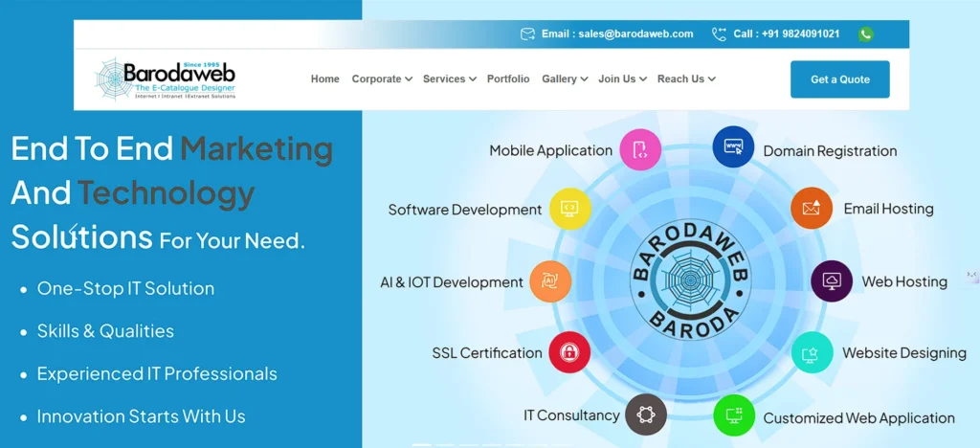
Task: Expand the Services menu chevron
Action: coord(473,79)
